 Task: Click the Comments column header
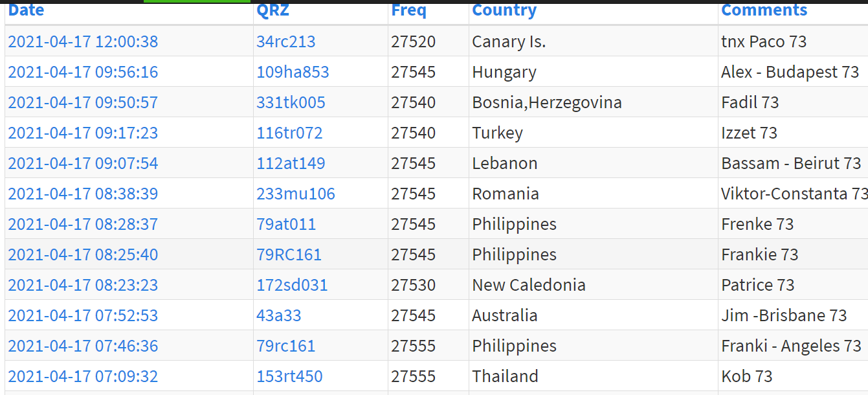click(x=764, y=10)
